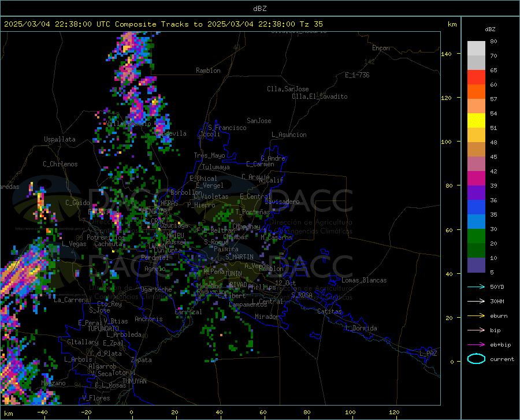This screenshot has height=420, width=520.
Task: Click the TUNUYAN map label
Action: [134, 381]
